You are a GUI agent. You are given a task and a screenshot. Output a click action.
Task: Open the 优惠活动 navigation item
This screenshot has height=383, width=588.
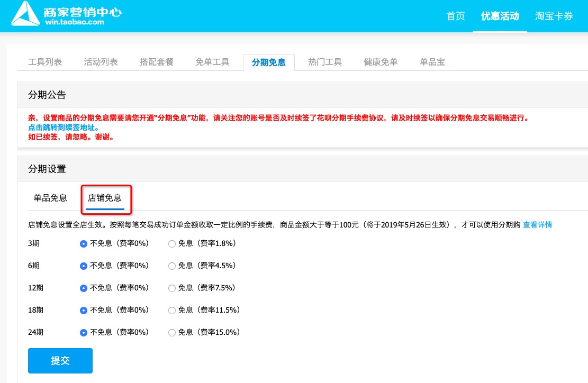pyautogui.click(x=500, y=16)
